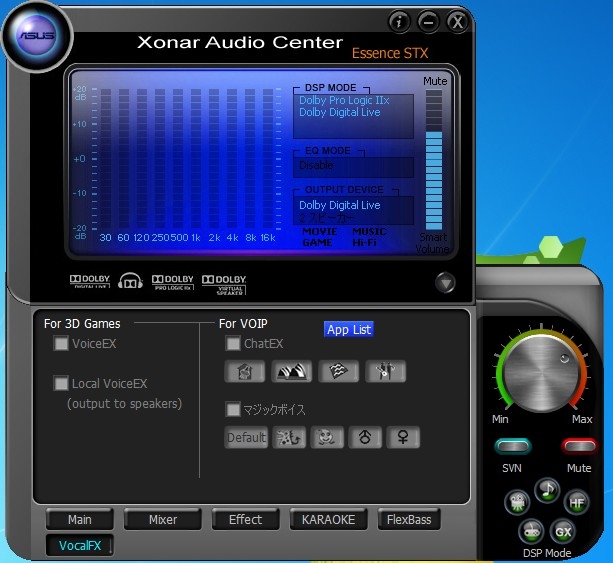
Task: Switch to the Main tab
Action: click(80, 519)
